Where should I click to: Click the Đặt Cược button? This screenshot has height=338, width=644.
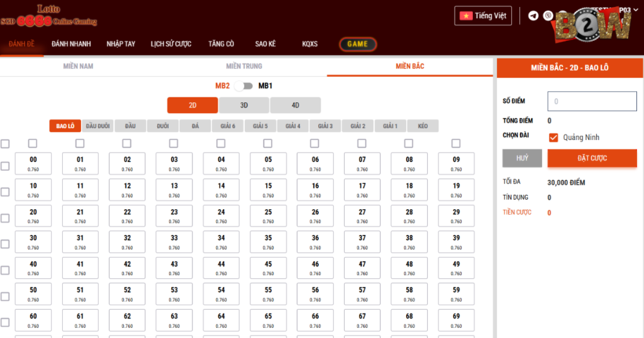click(592, 158)
